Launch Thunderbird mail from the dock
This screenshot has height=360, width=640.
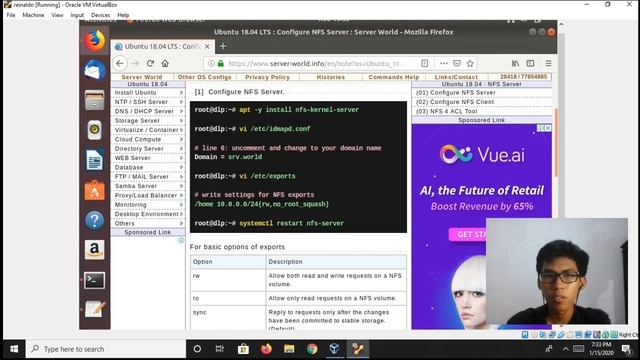pyautogui.click(x=95, y=70)
